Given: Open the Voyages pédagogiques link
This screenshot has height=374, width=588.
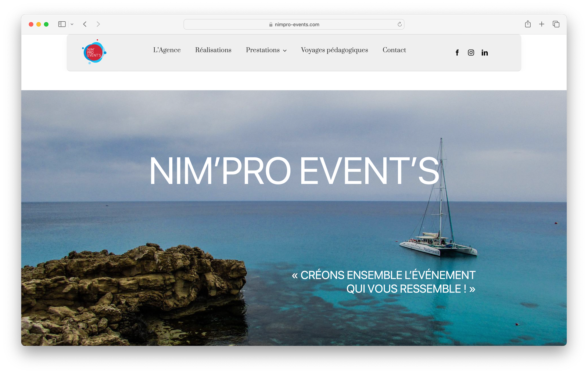Looking at the screenshot, I should [x=334, y=50].
